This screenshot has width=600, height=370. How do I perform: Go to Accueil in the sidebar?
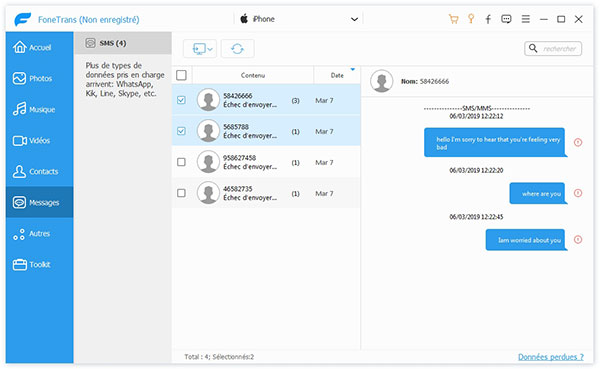click(39, 47)
